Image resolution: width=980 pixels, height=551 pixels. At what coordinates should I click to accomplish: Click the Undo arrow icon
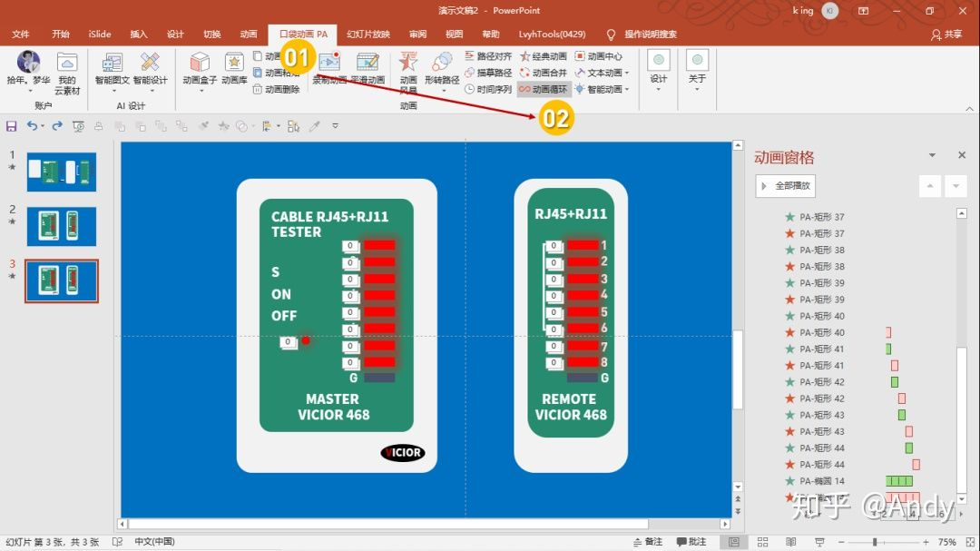pos(32,125)
